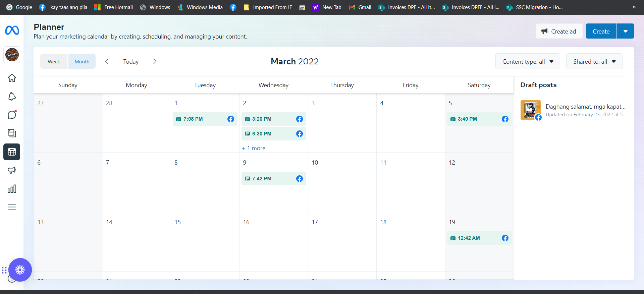
Task: Click Facebook icon on 12:42 AM post
Action: click(x=505, y=238)
